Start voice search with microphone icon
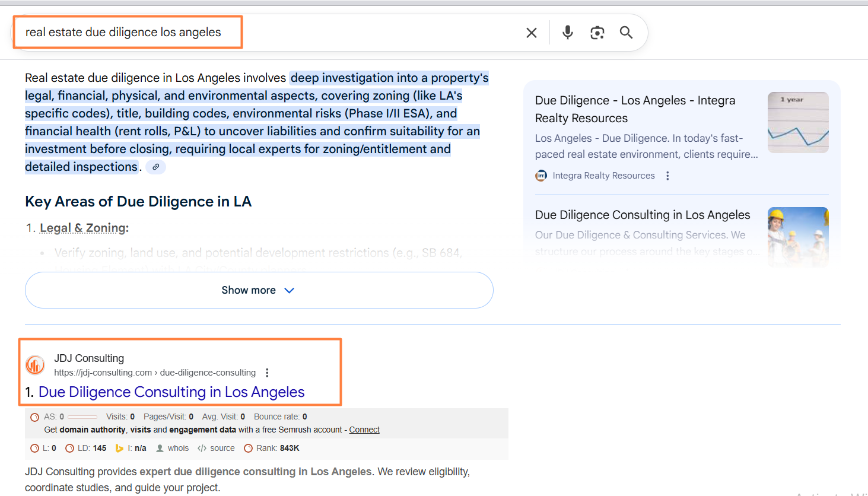The image size is (868, 496). click(568, 33)
